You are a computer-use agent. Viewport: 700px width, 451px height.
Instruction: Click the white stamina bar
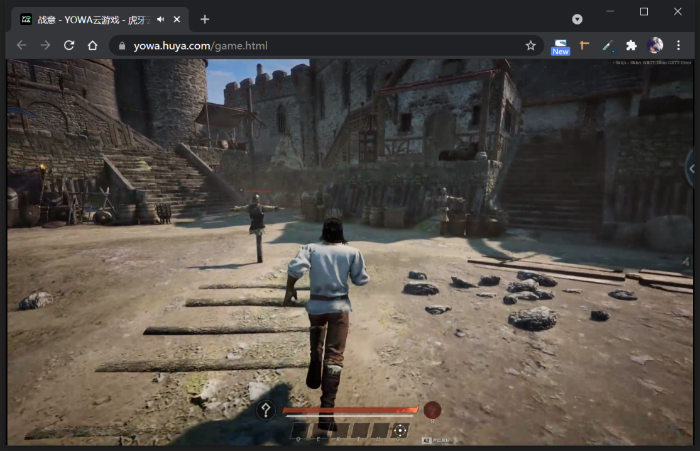350,416
